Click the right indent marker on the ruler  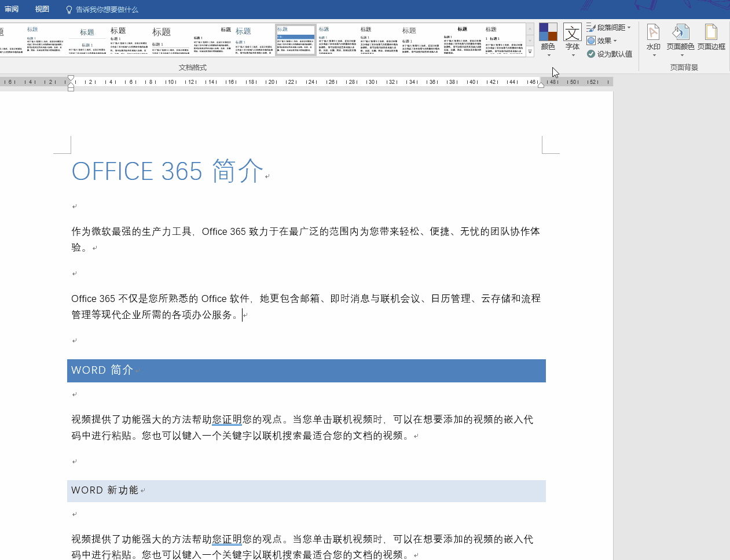pyautogui.click(x=541, y=84)
